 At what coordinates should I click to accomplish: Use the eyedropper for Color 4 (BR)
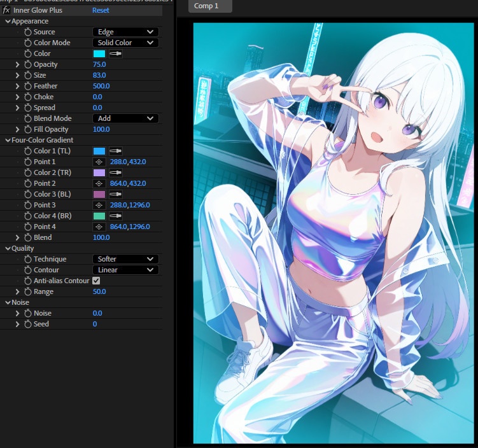[116, 216]
